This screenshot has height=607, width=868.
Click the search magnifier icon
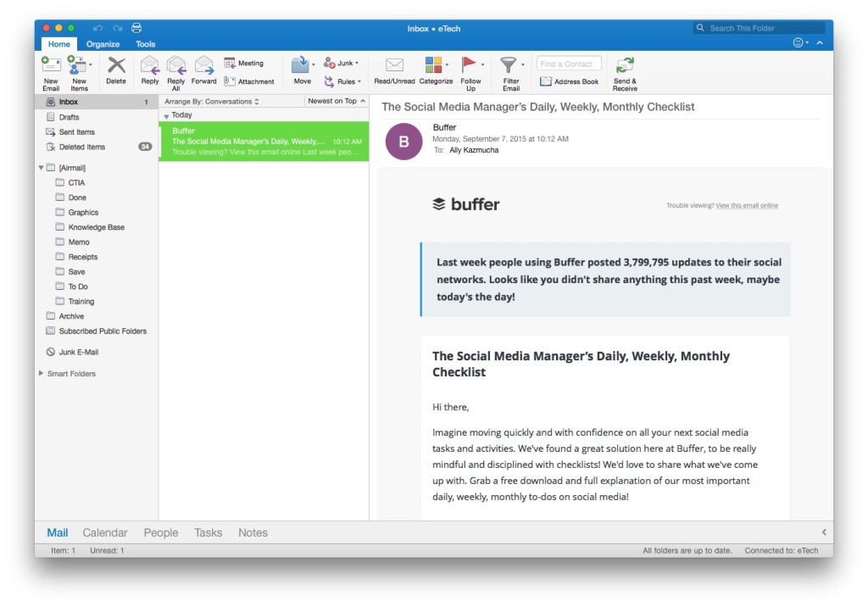pos(700,28)
